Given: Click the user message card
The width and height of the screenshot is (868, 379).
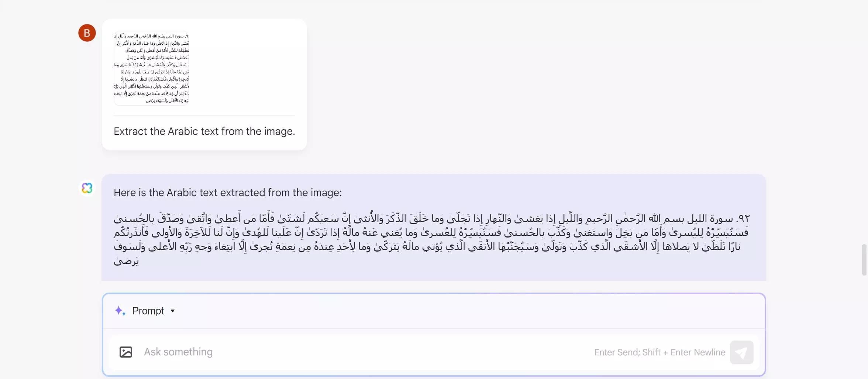Looking at the screenshot, I should pyautogui.click(x=204, y=84).
